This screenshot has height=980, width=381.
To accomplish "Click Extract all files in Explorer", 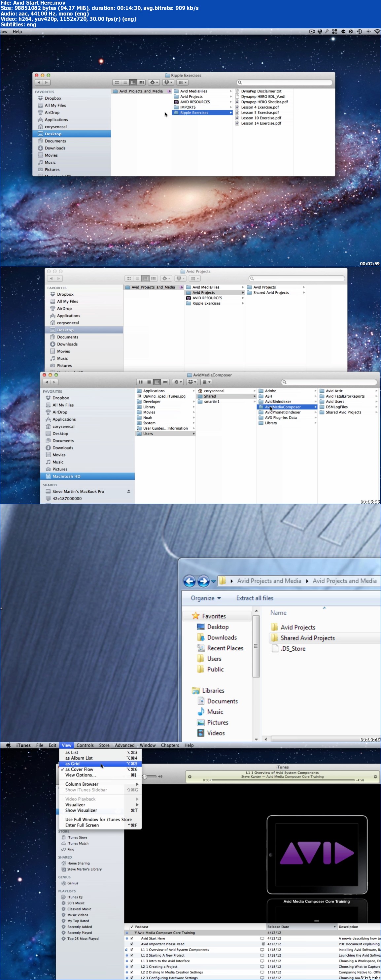I will (x=255, y=598).
